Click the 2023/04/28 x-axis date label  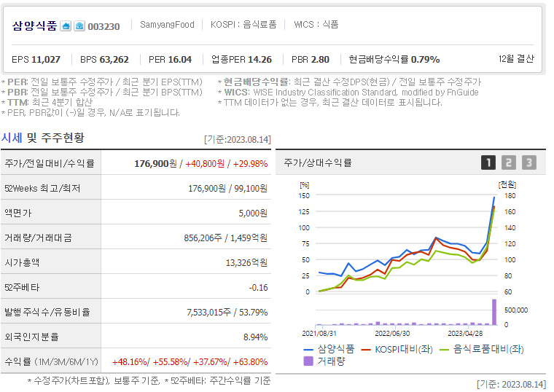[465, 334]
